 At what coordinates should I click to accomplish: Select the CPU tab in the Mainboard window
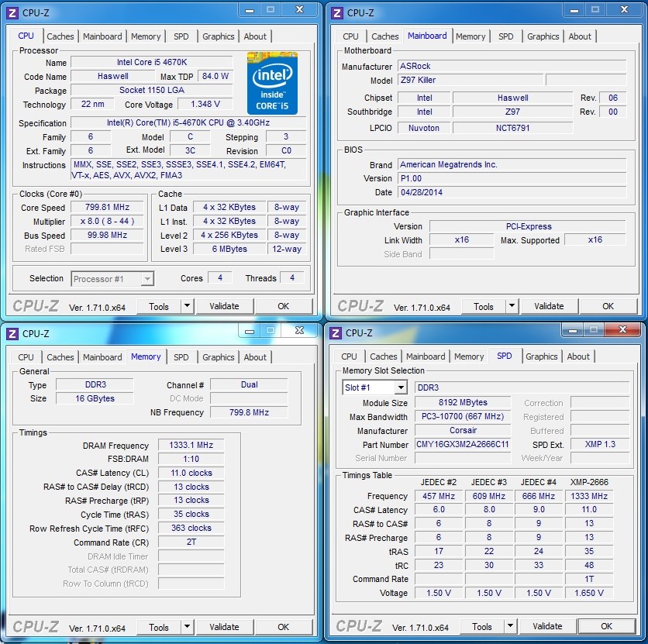350,36
